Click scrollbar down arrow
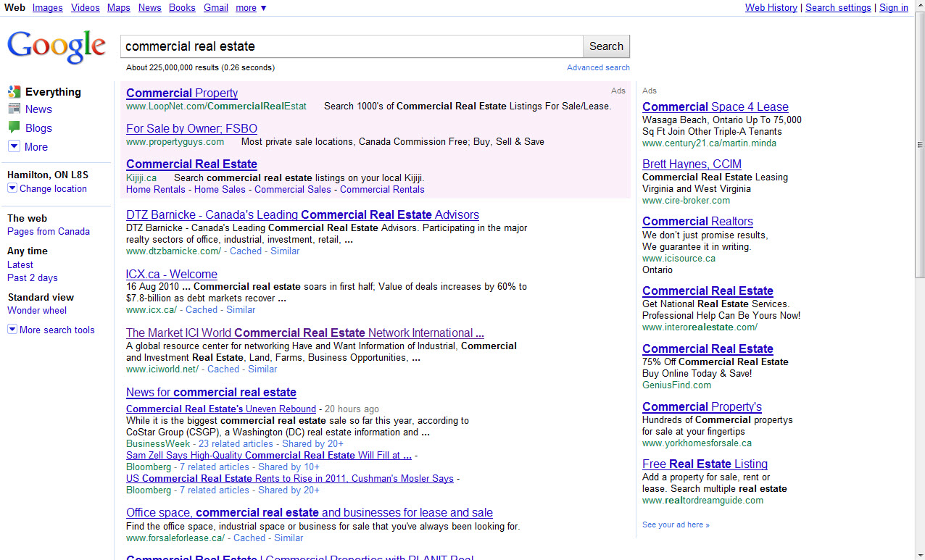 (920, 554)
